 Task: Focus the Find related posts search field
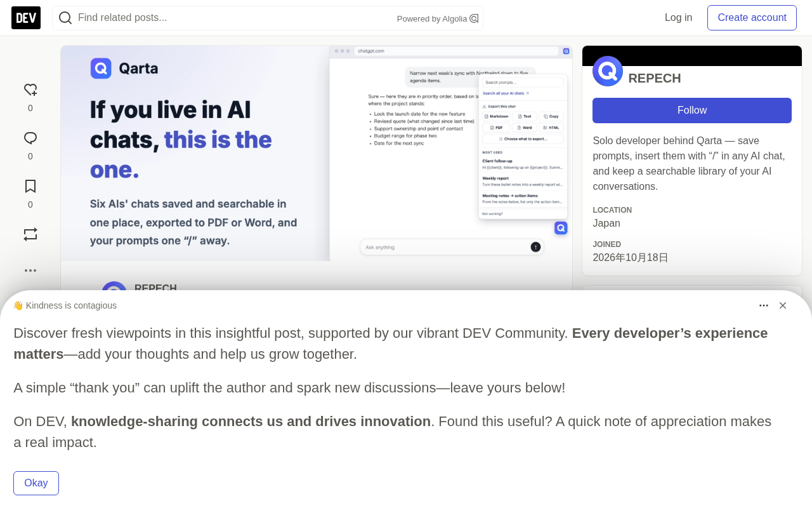pos(235,18)
